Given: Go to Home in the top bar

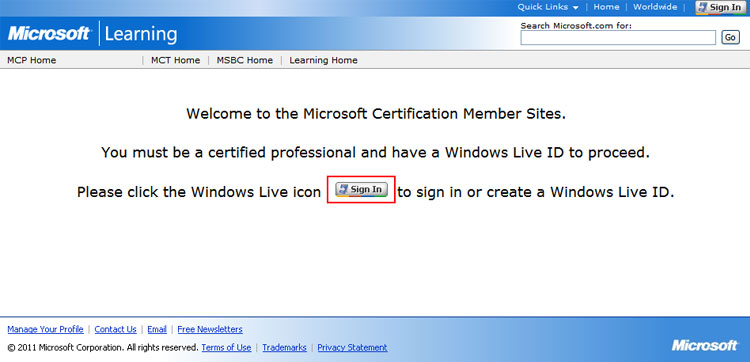Looking at the screenshot, I should pos(606,7).
